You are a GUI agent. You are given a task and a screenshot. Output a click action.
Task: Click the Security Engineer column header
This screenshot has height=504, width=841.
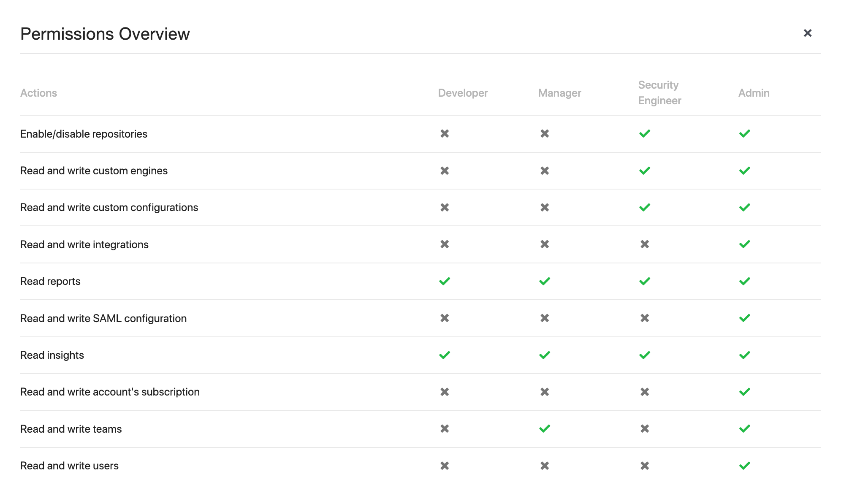pos(660,93)
